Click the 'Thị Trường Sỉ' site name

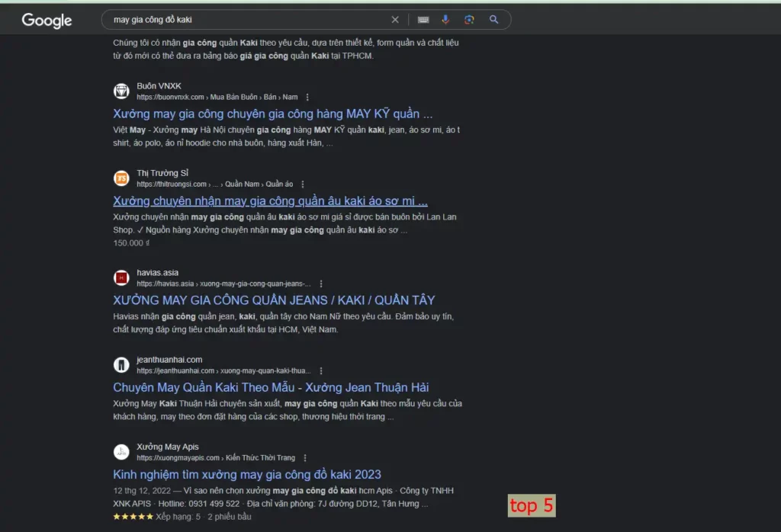162,173
